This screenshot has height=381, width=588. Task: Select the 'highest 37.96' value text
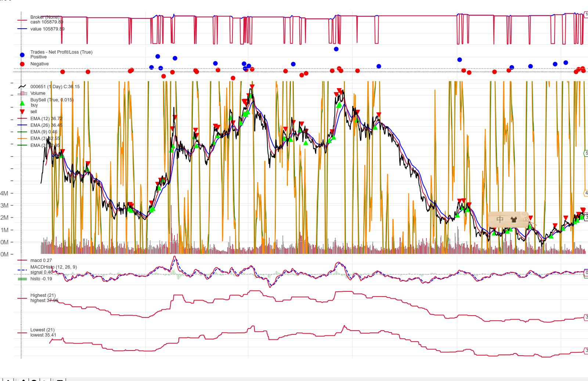44,301
